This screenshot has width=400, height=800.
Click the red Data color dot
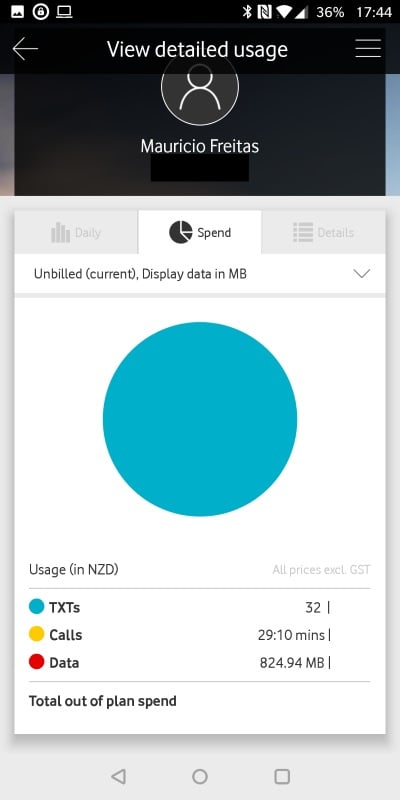37,662
